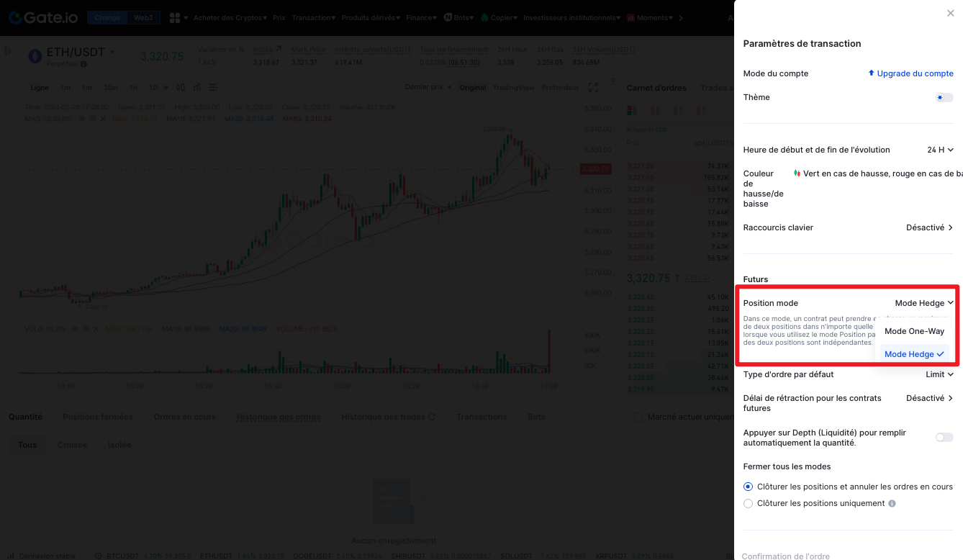Enable the Depth auto-fill quantity switch
The height and width of the screenshot is (560, 963).
[944, 438]
